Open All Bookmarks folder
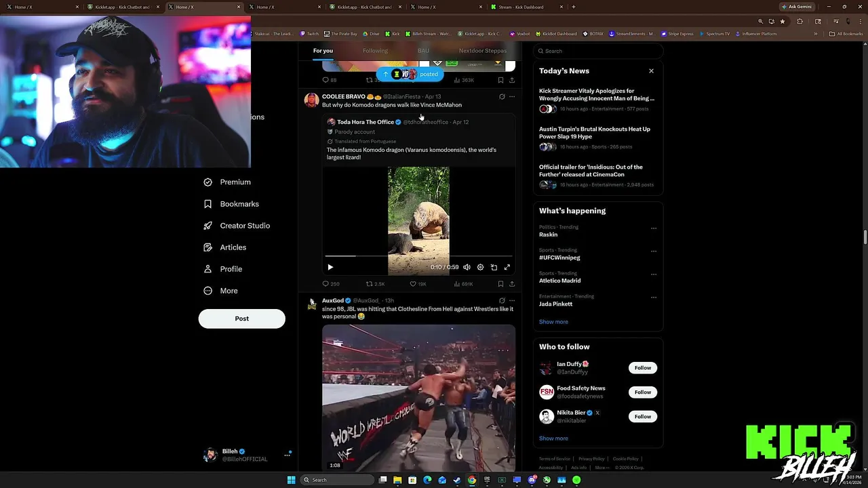868x488 pixels. 846,34
